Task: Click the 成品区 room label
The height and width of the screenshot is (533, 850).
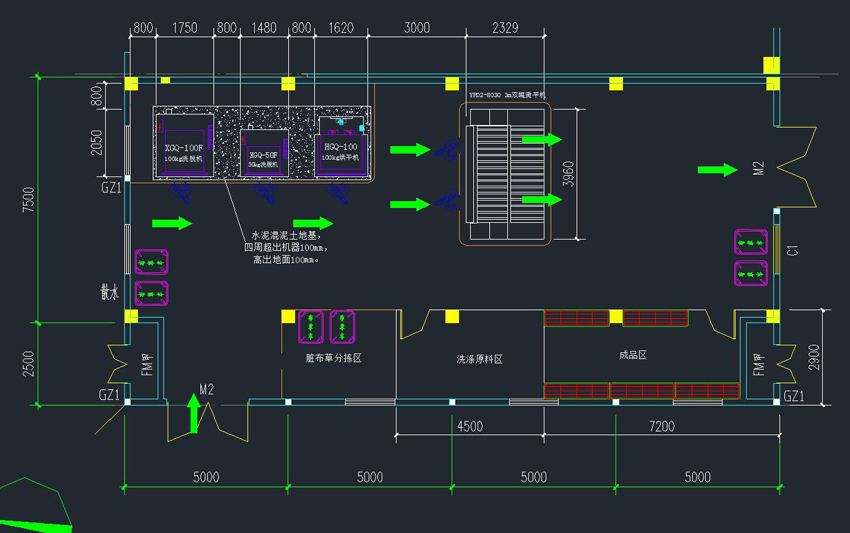Action: click(x=633, y=355)
